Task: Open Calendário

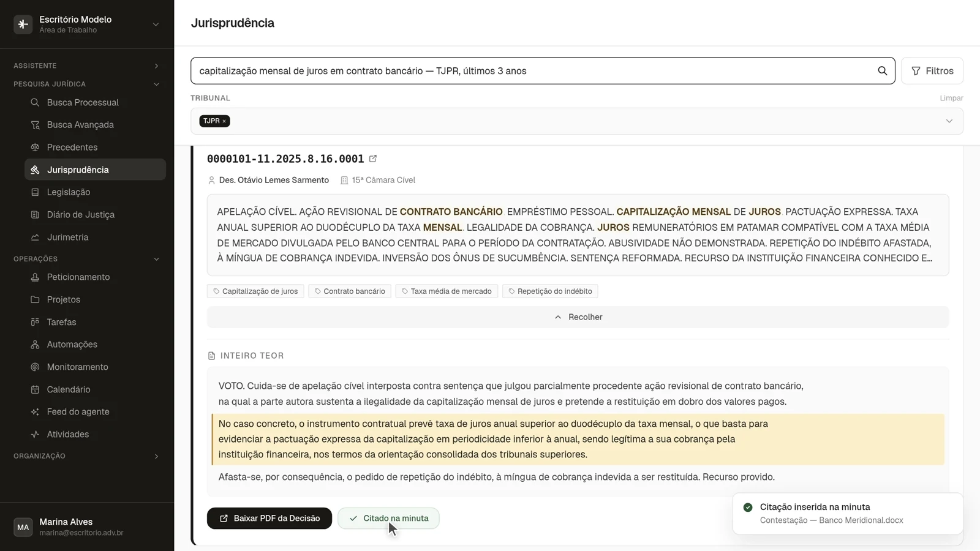Action: [x=95, y=389]
